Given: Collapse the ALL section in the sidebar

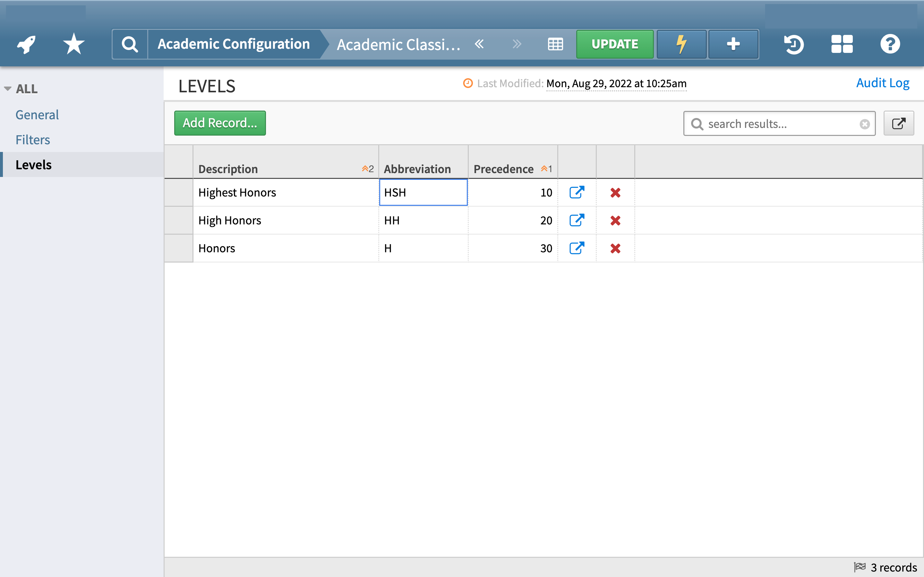Looking at the screenshot, I should (7, 88).
